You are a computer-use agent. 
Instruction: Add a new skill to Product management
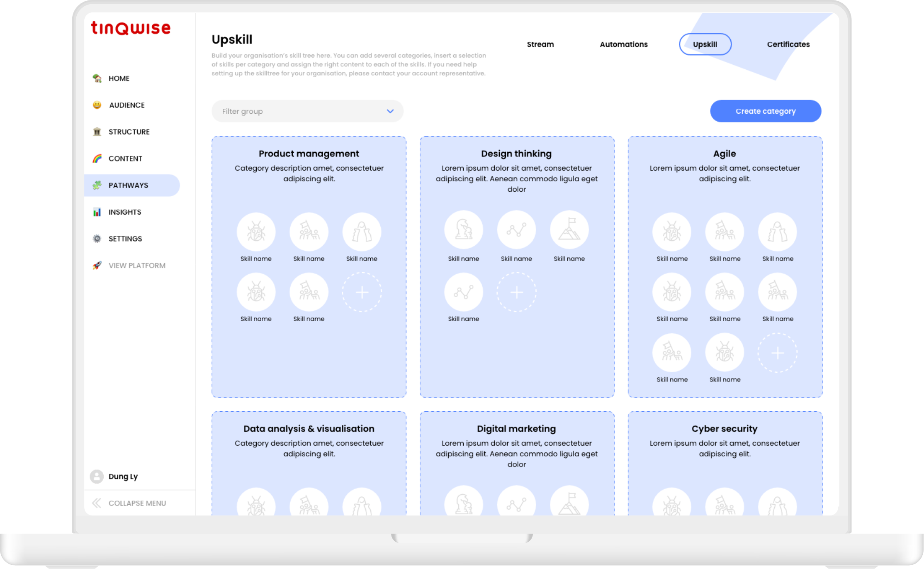[362, 292]
